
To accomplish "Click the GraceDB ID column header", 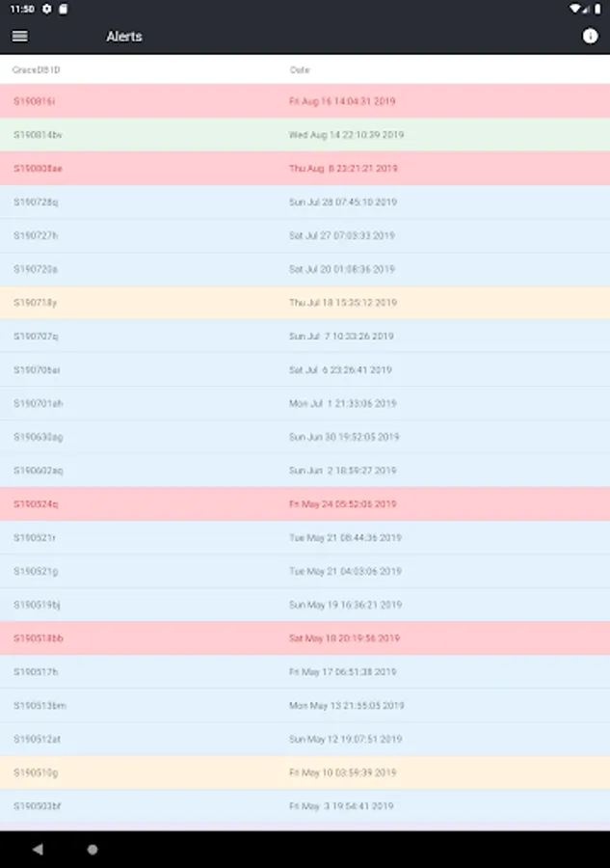I will 37,69.
